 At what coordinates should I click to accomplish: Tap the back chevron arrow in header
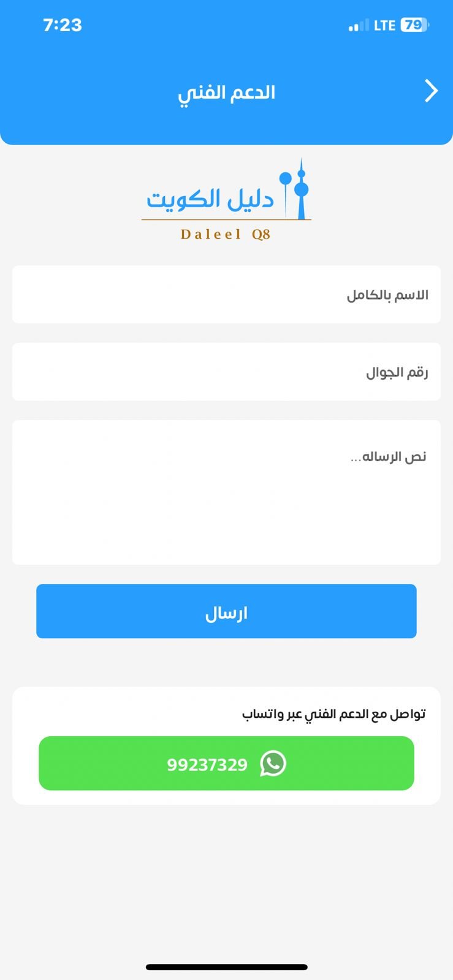432,91
